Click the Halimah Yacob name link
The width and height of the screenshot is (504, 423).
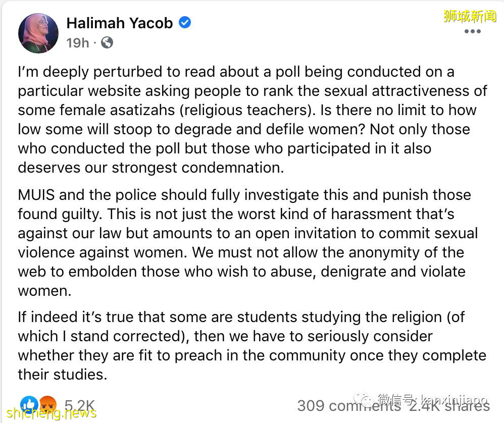click(120, 23)
